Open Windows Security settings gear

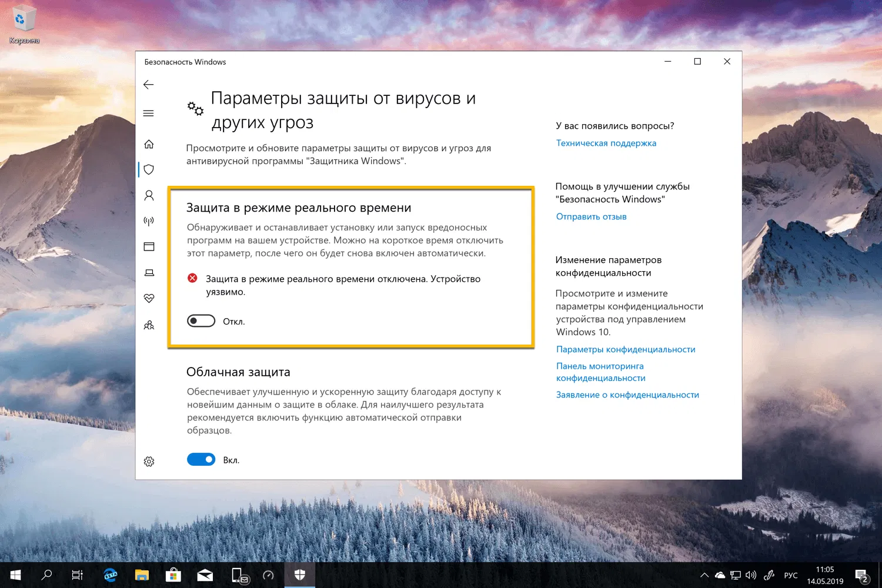coord(149,462)
